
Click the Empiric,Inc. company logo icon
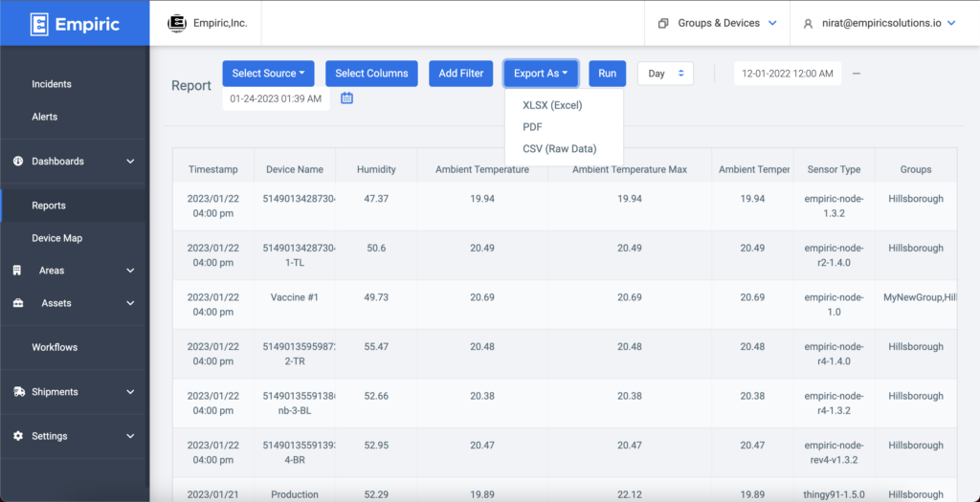click(x=177, y=23)
